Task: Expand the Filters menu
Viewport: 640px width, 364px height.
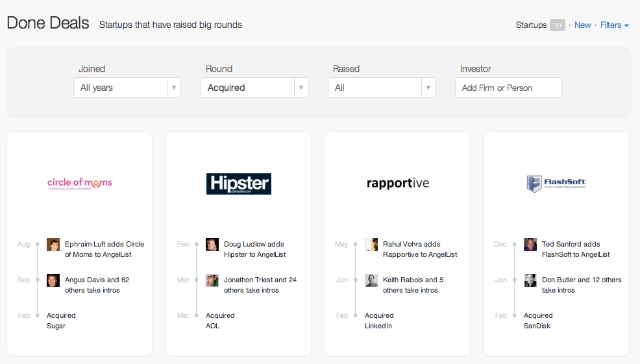Action: (614, 25)
